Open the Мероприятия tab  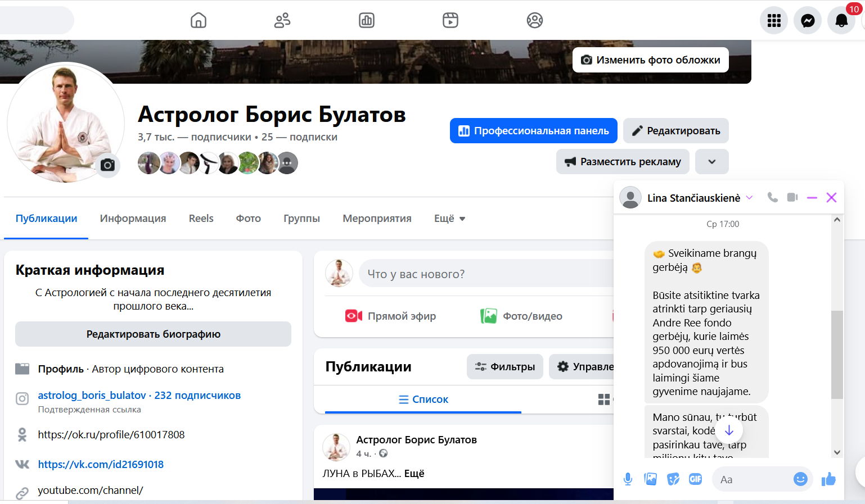pyautogui.click(x=377, y=219)
